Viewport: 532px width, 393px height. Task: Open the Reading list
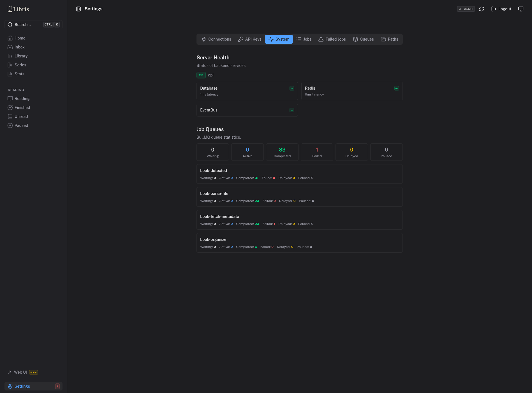(33, 99)
